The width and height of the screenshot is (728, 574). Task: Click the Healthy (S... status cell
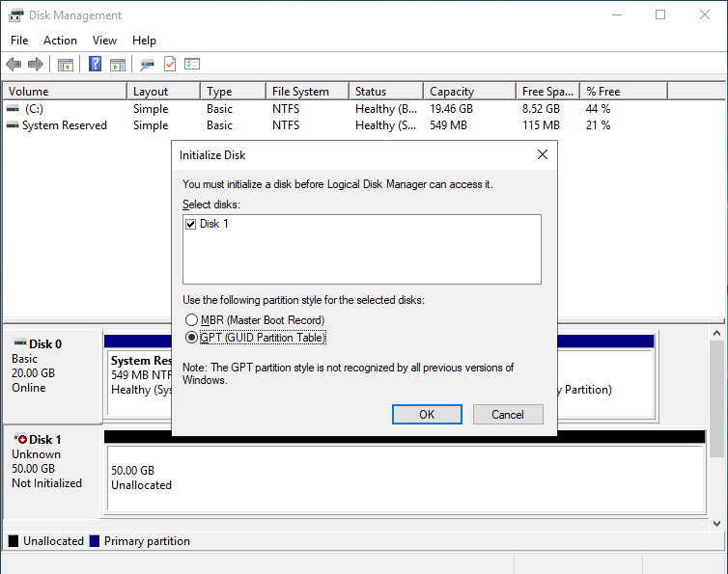(x=386, y=125)
